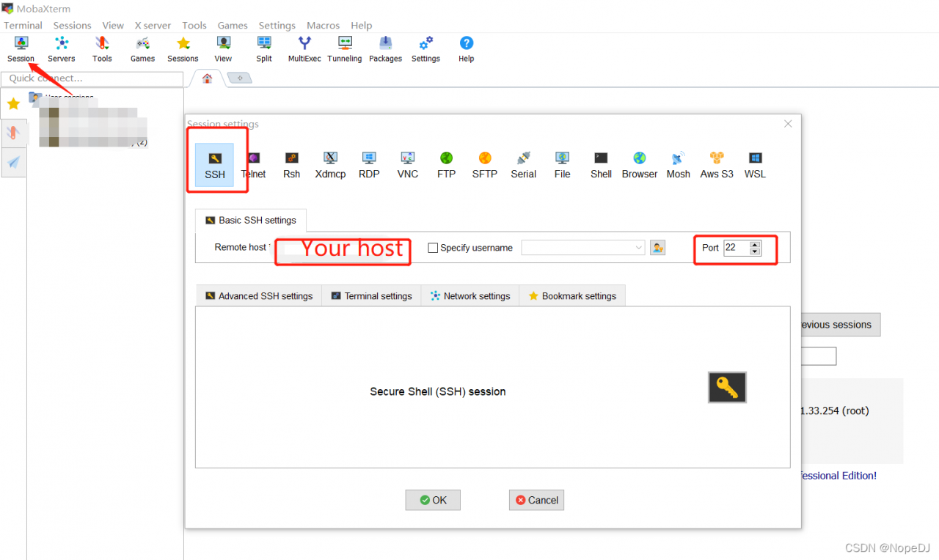939x560 pixels.
Task: Open the username dropdown list
Action: point(638,248)
